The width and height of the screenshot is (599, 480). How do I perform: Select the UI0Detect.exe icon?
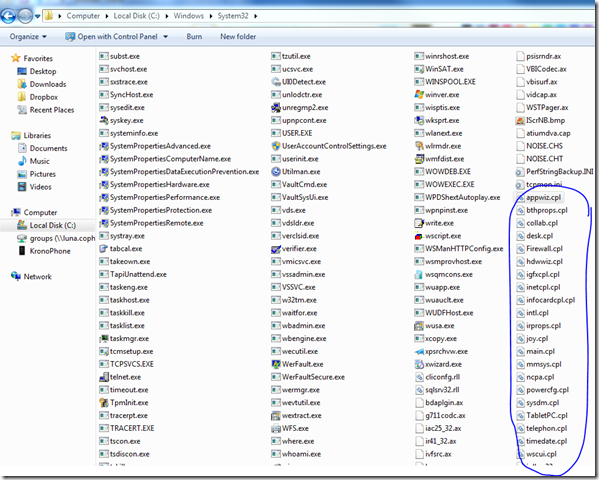276,82
